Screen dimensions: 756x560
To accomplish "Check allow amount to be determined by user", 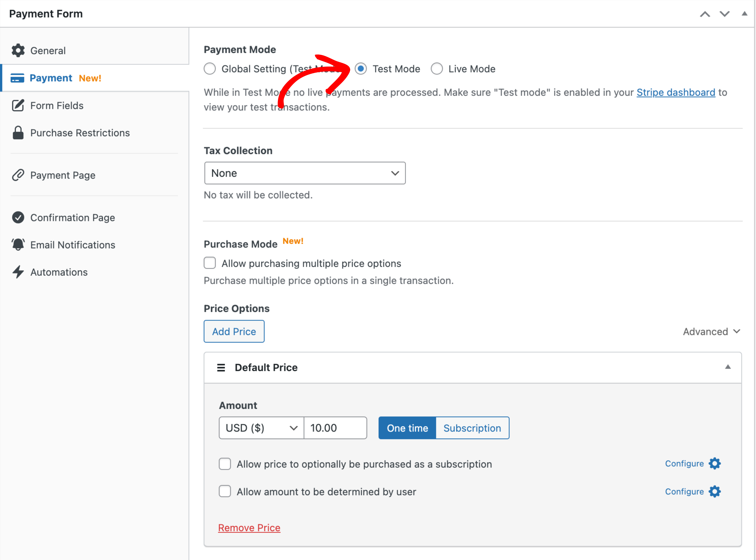I will [x=225, y=491].
